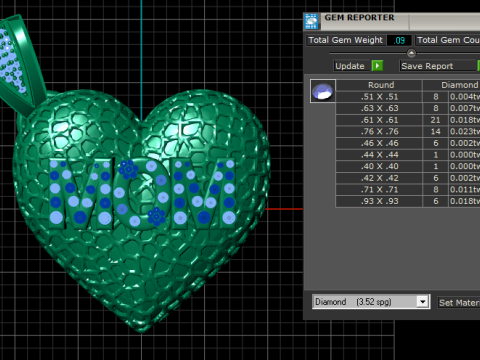Select the .51 X .51 gem row
Image resolution: width=480 pixels, height=360 pixels.
pyautogui.click(x=408, y=97)
